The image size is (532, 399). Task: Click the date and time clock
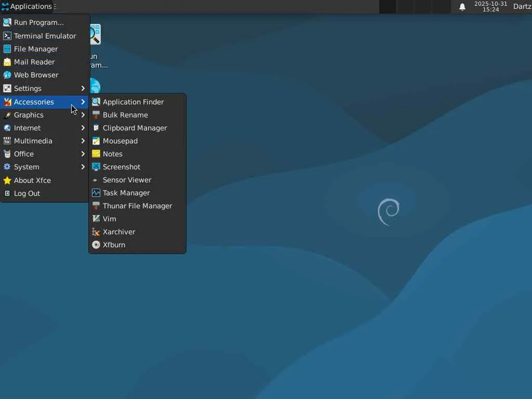[490, 6]
